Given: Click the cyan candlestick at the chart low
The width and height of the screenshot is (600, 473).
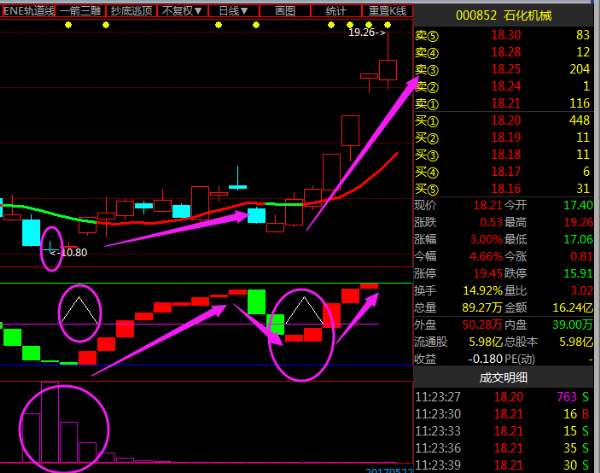Looking at the screenshot, I should (x=31, y=232).
